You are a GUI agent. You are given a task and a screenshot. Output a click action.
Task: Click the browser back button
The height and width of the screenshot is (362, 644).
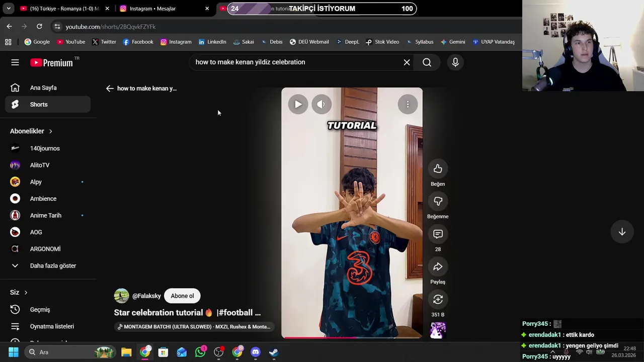tap(9, 27)
